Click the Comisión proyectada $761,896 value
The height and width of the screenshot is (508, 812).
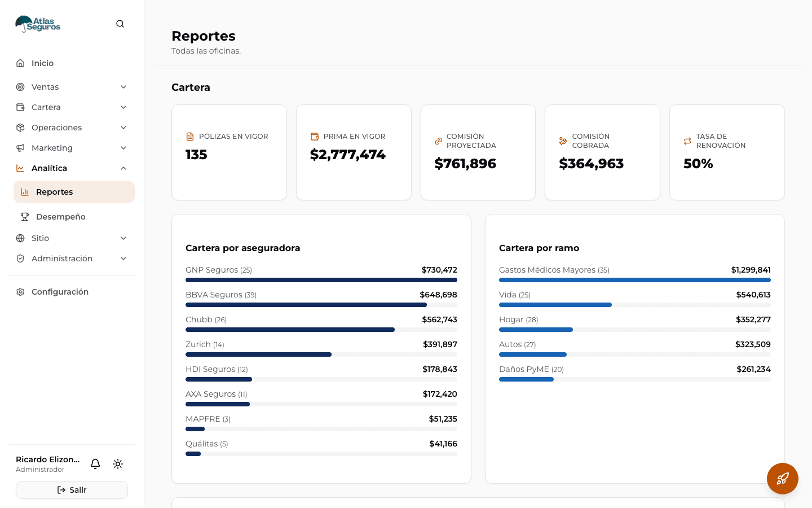click(x=465, y=164)
